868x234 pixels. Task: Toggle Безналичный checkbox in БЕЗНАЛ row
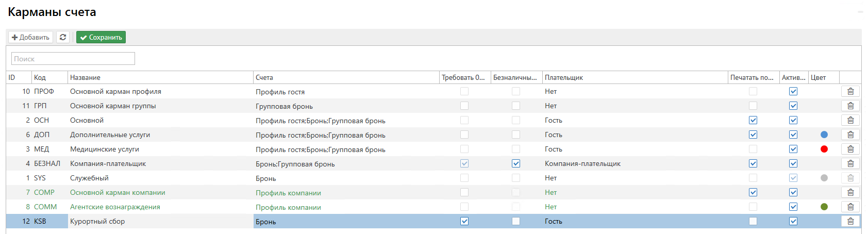click(516, 163)
